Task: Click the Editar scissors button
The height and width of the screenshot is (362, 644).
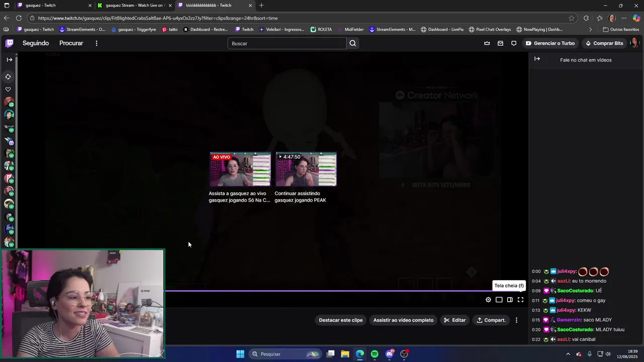Action: (455, 320)
